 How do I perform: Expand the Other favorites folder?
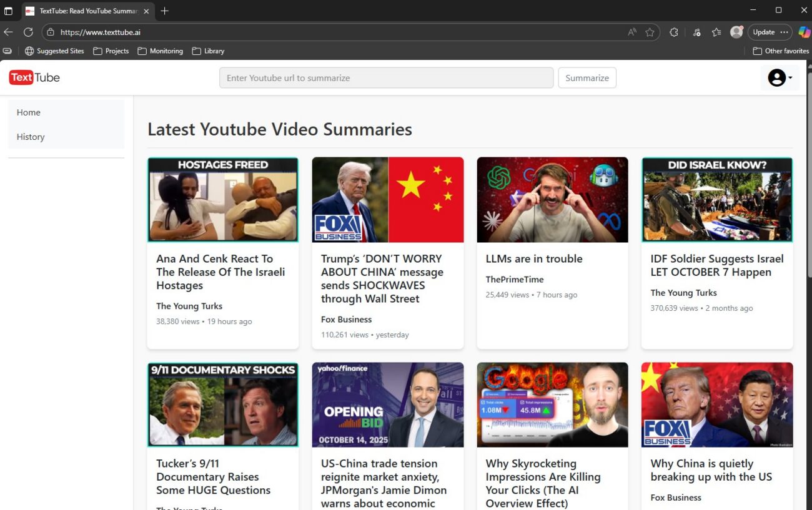click(x=781, y=51)
